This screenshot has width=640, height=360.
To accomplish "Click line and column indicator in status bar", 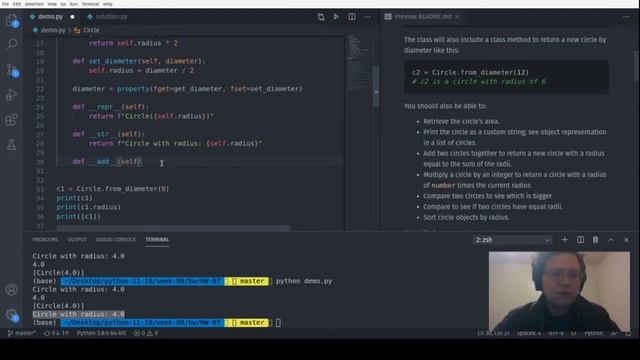I will pos(493,333).
